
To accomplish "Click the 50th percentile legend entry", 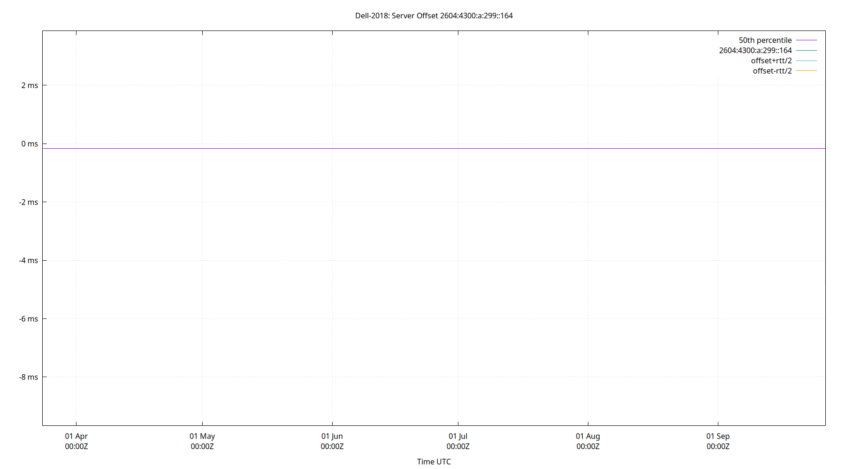I will [765, 40].
